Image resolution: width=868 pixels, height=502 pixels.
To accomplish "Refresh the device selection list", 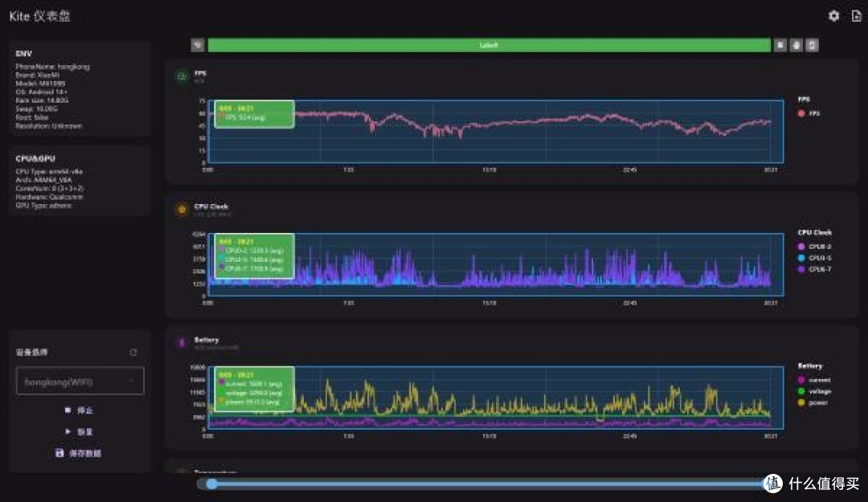I will click(133, 352).
